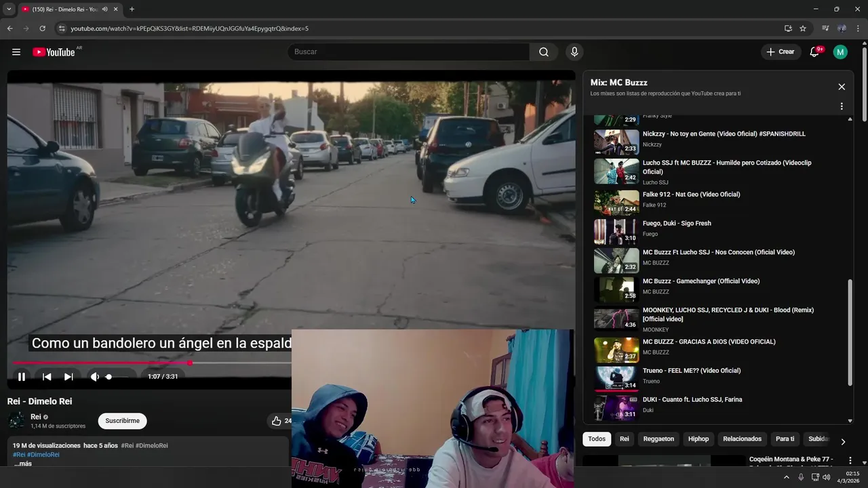Open the Chrome three-dot menu
Viewport: 868px width, 488px height.
[859, 28]
